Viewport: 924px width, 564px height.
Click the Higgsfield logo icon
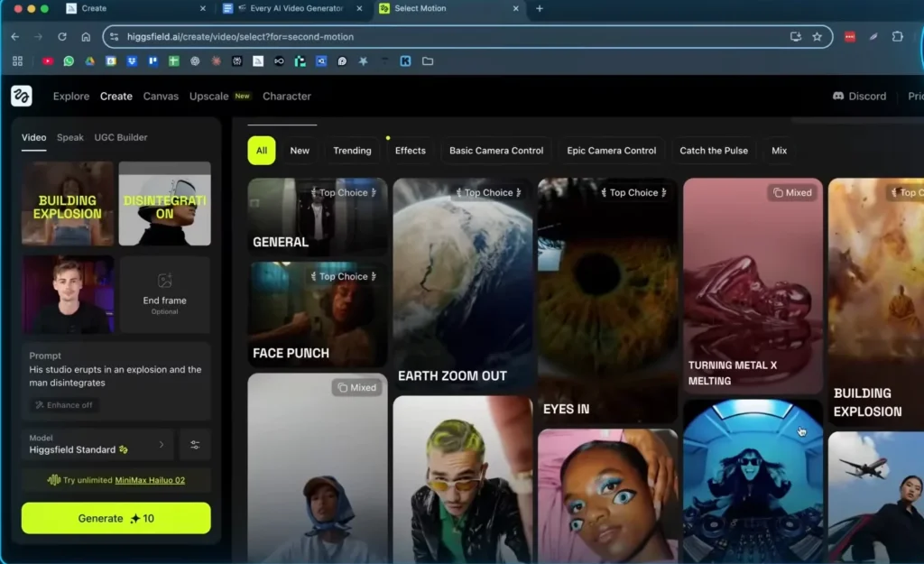[21, 97]
